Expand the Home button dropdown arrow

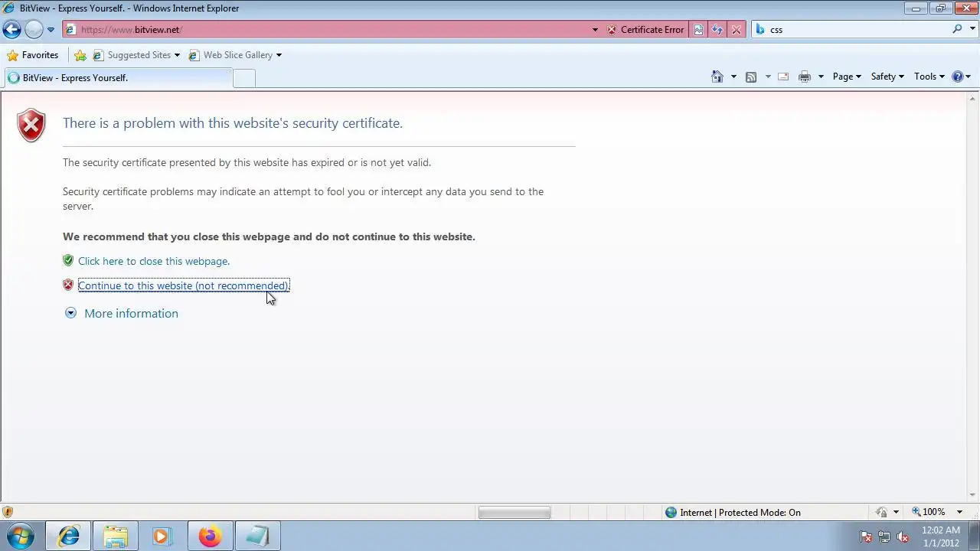(x=733, y=77)
